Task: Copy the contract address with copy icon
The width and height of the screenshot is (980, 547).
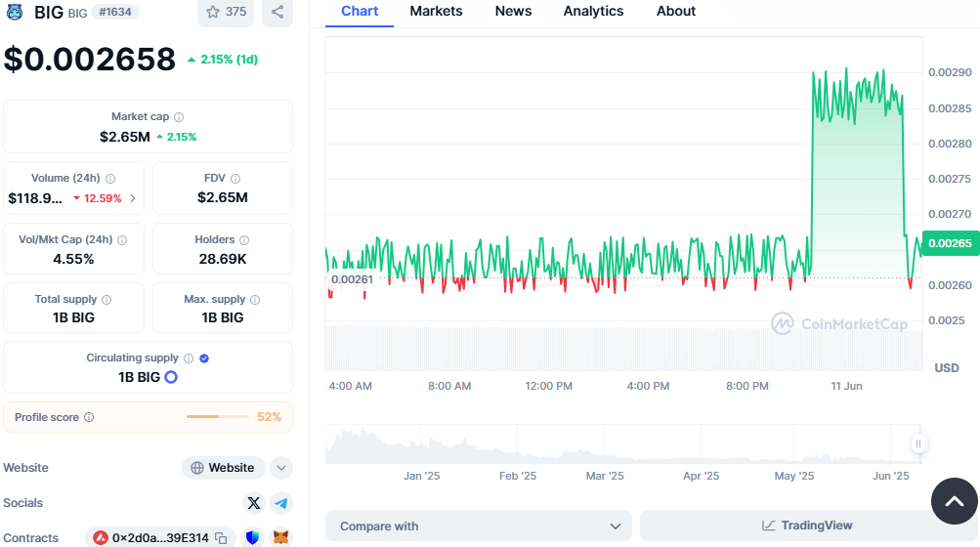Action: 222,537
